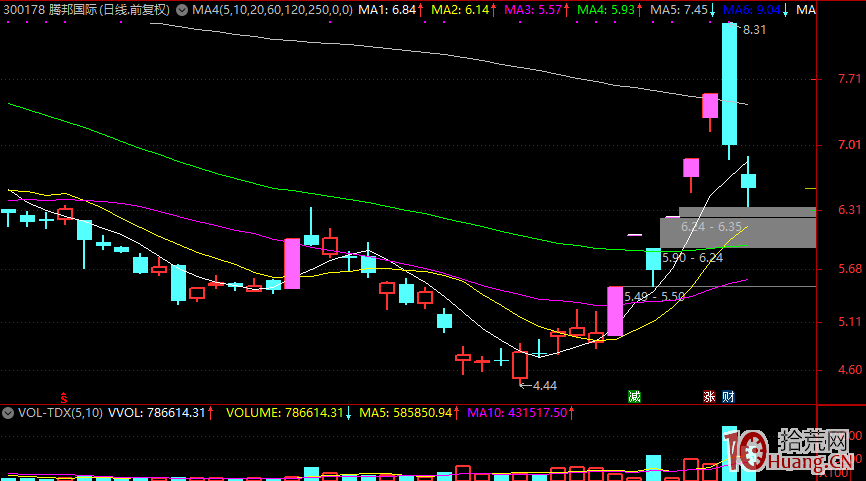Click the 7.71 price axis label
This screenshot has height=481, width=866.
click(849, 79)
